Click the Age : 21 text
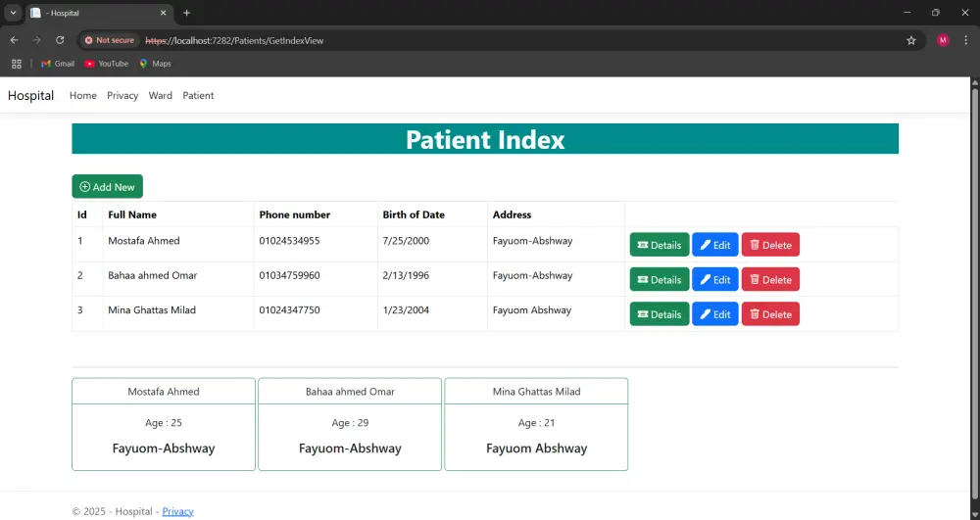 (x=536, y=423)
